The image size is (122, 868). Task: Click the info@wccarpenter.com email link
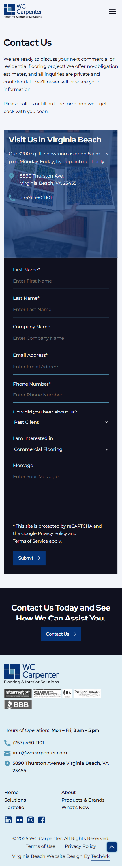coord(40,753)
